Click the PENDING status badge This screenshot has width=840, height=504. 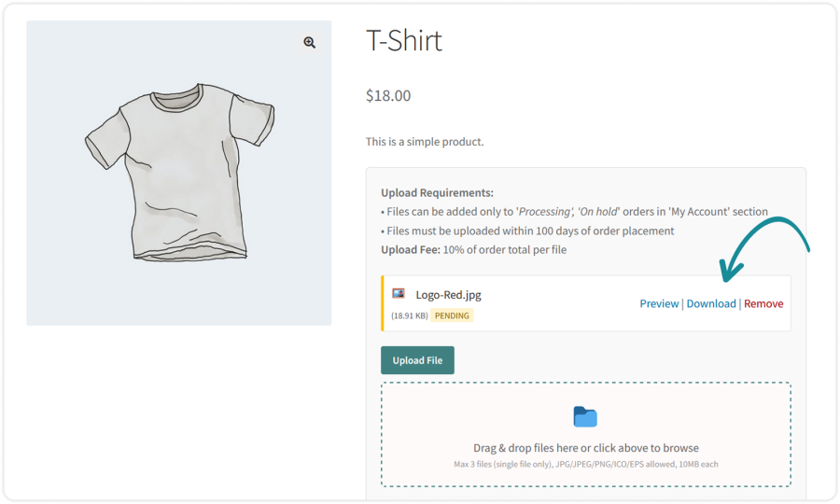pos(452,315)
